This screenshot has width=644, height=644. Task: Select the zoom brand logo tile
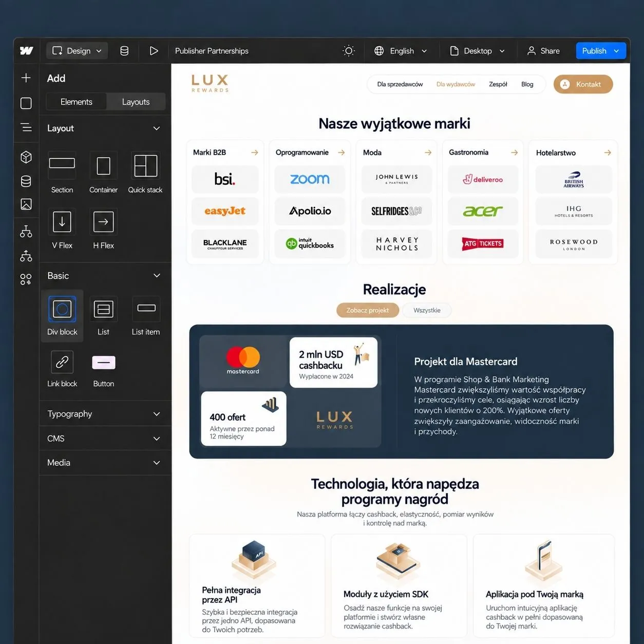click(x=310, y=179)
